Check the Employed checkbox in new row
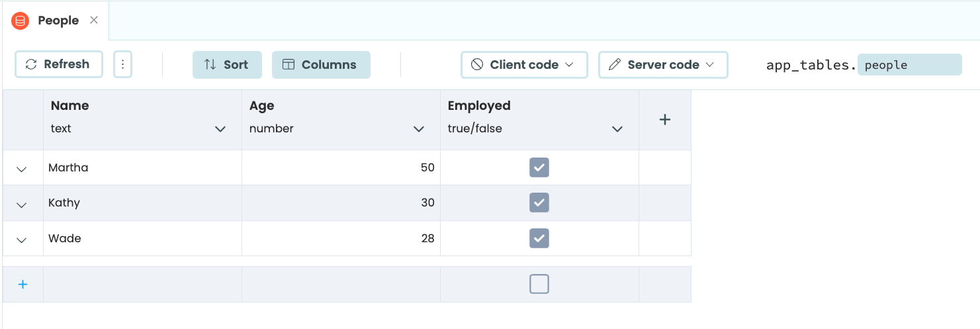This screenshot has width=980, height=329. 539,284
